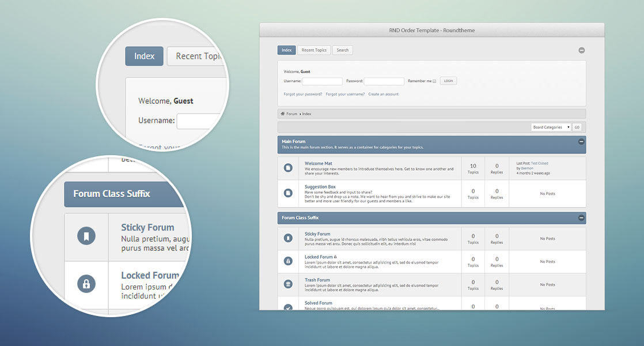Open the Recent Topics tab in the forum window
644x346 pixels.
[x=314, y=50]
